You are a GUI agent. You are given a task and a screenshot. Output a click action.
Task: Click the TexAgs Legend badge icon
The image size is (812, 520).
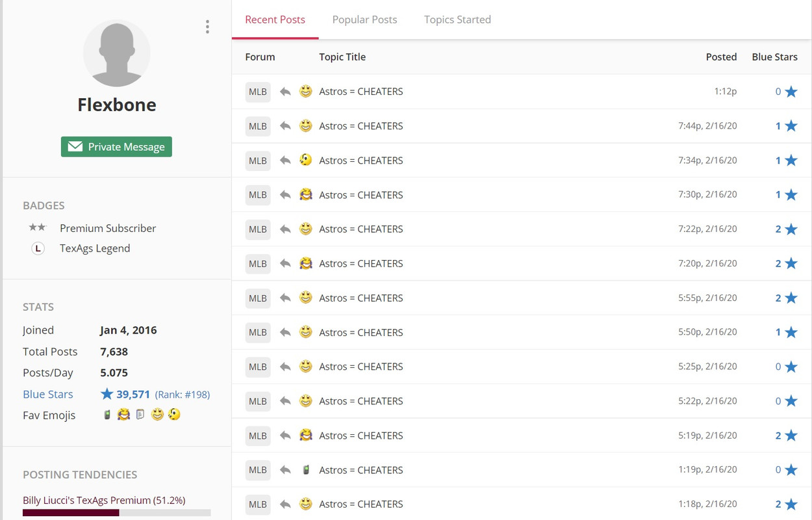[38, 248]
